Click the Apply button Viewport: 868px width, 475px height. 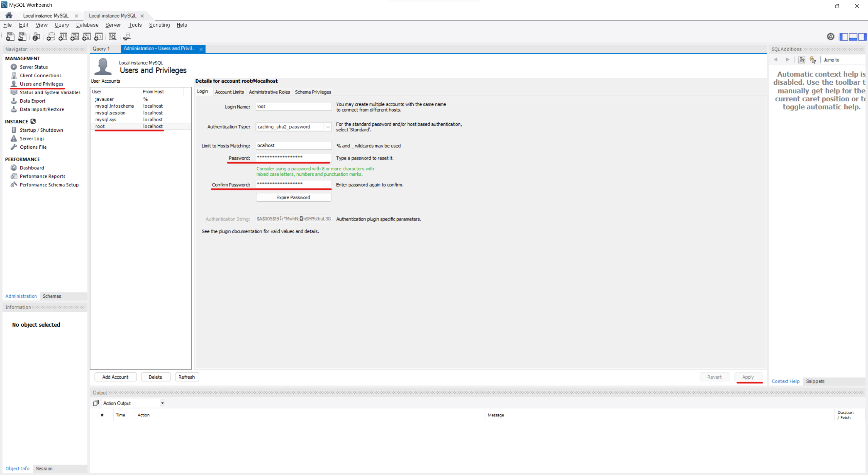(748, 377)
